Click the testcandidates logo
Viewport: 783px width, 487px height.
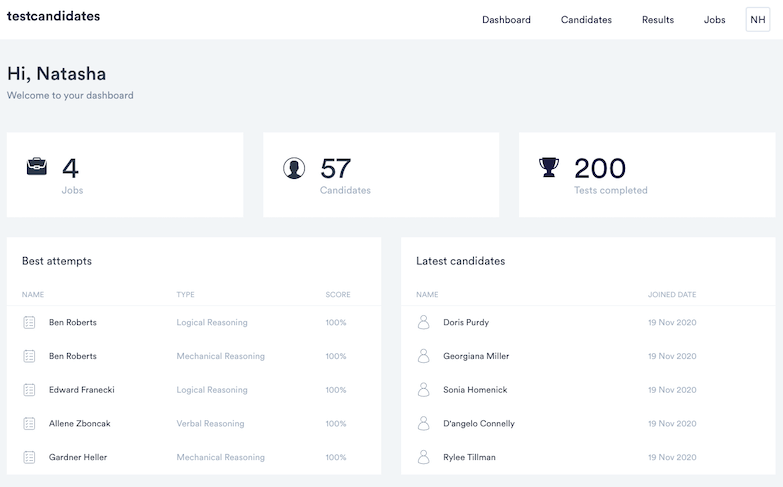coord(53,17)
